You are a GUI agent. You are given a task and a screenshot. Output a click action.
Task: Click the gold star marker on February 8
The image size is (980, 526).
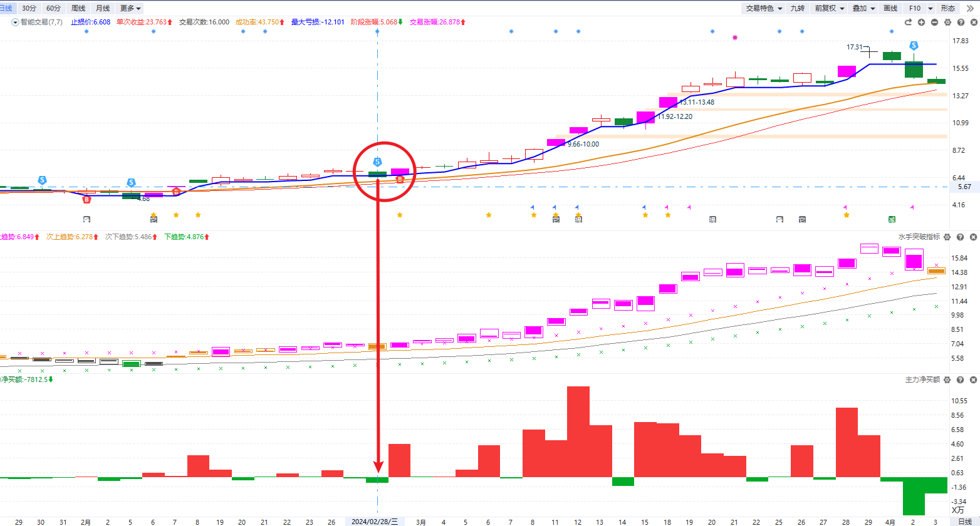(x=198, y=215)
